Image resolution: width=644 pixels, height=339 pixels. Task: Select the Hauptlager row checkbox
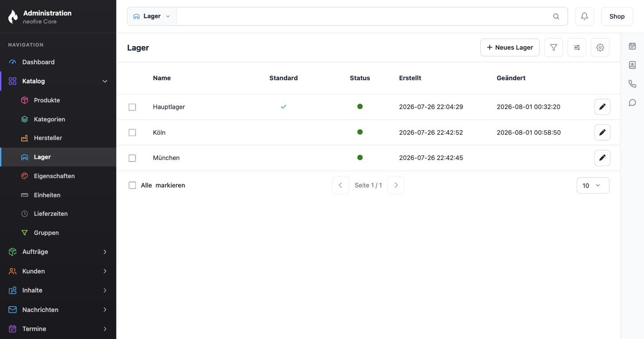132,107
